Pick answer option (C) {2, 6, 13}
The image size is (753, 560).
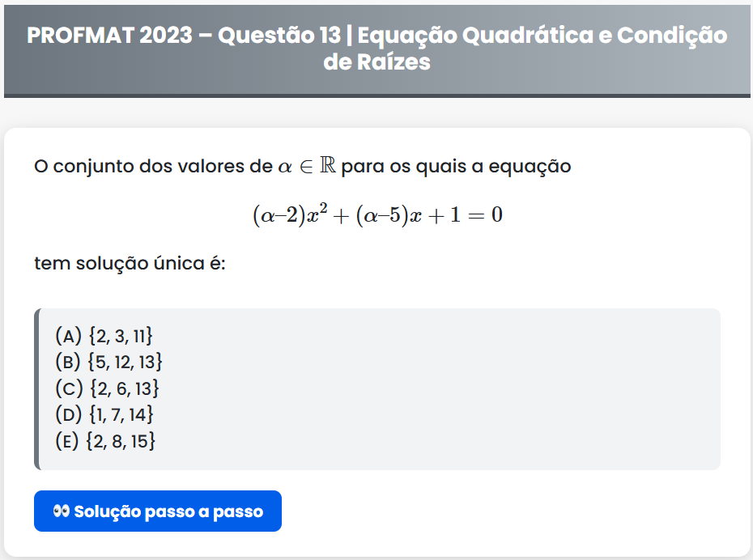pyautogui.click(x=107, y=388)
